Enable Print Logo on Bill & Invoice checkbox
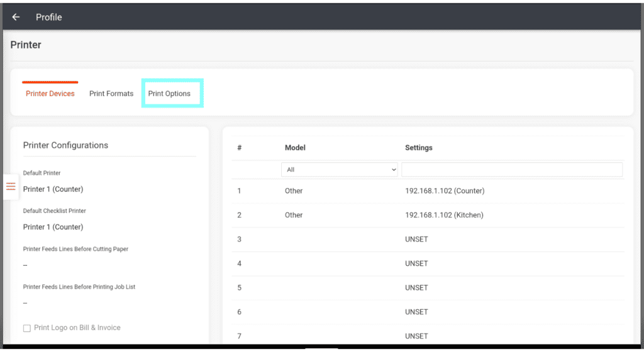Screen dimensions: 644x352 pyautogui.click(x=27, y=328)
